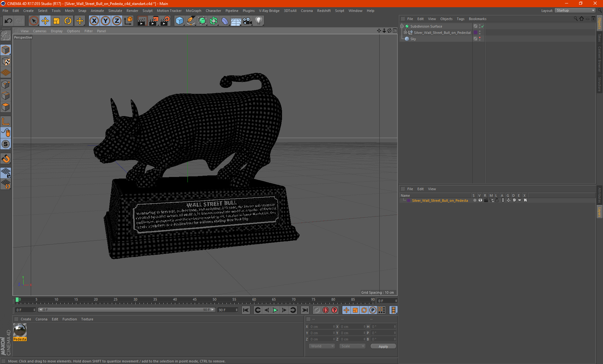The image size is (603, 364).
Task: Open Edit Render Settings gear clapboard
Action: coord(165,21)
